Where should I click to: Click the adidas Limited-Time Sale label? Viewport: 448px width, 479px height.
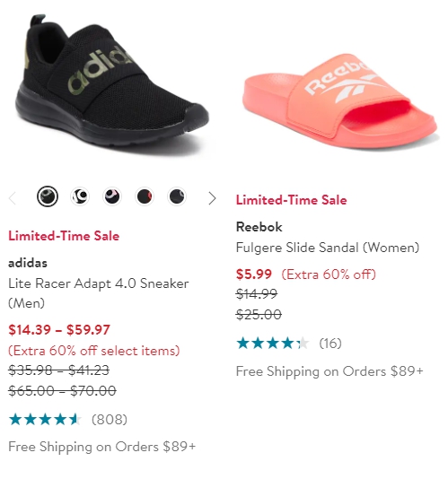[64, 236]
